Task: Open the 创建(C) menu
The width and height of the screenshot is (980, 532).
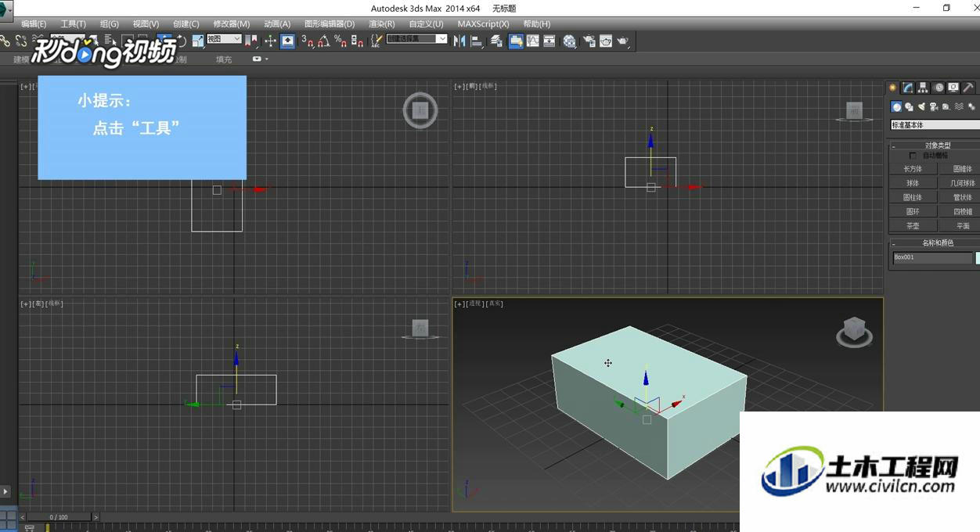Action: 186,24
